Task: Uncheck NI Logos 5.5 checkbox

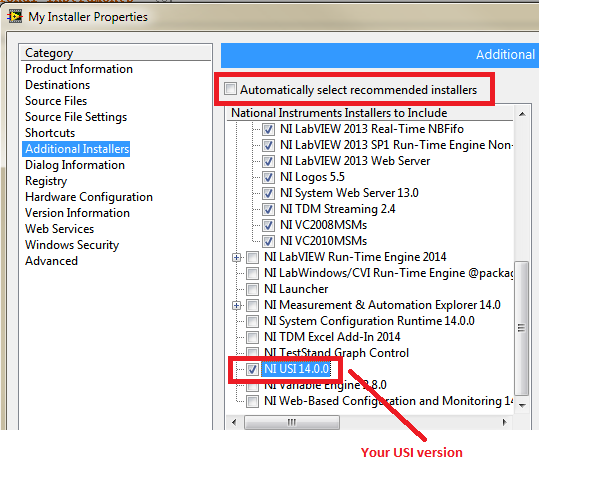Action: pos(268,177)
